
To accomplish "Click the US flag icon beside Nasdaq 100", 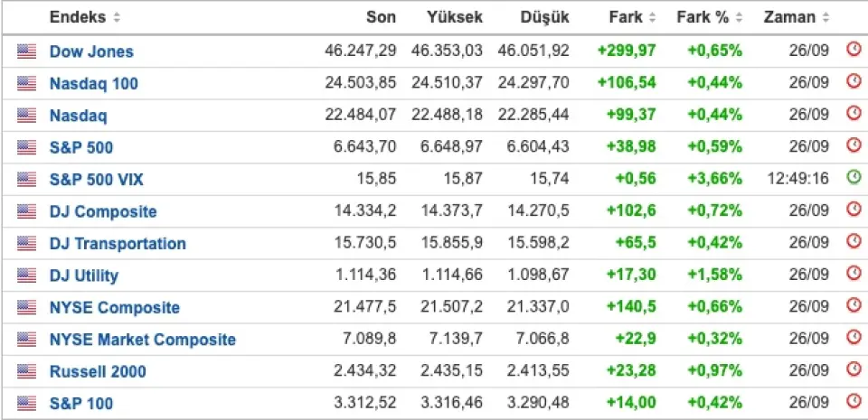I will (x=26, y=83).
